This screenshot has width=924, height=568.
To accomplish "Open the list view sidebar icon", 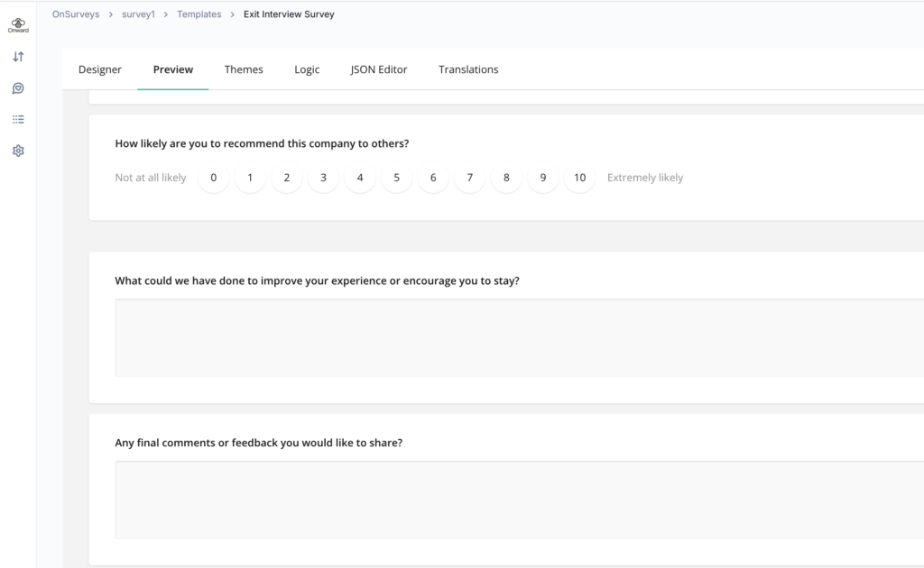I will click(18, 119).
